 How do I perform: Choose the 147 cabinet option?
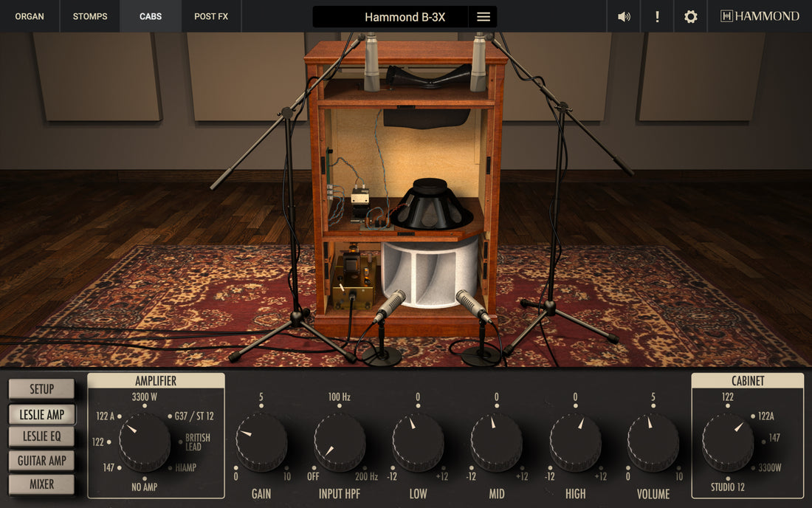[x=774, y=438]
